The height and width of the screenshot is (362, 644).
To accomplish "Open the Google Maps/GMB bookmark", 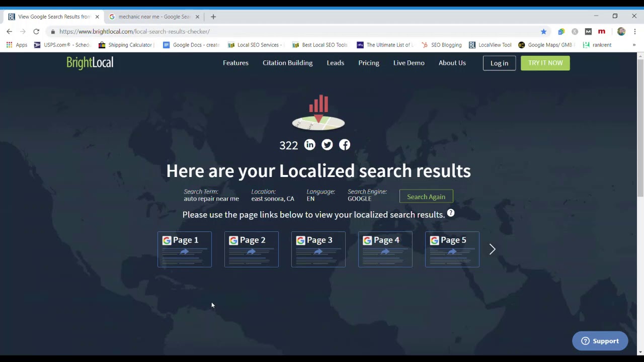I will pyautogui.click(x=546, y=45).
